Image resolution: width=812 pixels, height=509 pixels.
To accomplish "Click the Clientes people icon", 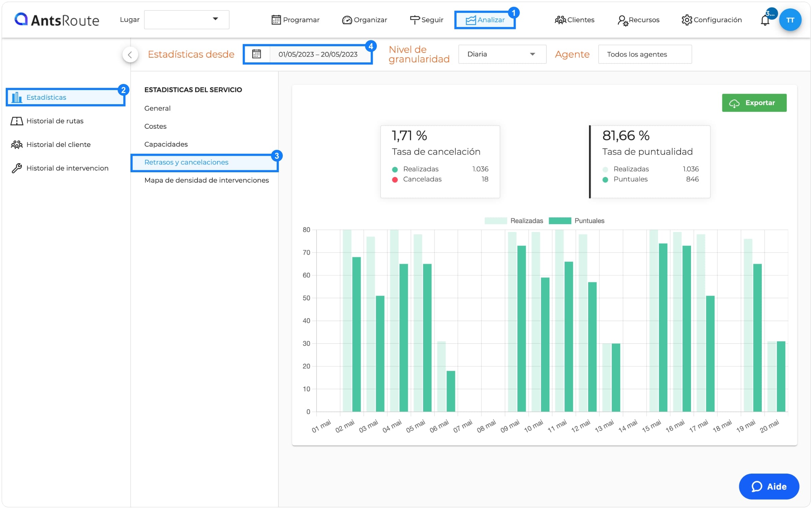I will 560,20.
